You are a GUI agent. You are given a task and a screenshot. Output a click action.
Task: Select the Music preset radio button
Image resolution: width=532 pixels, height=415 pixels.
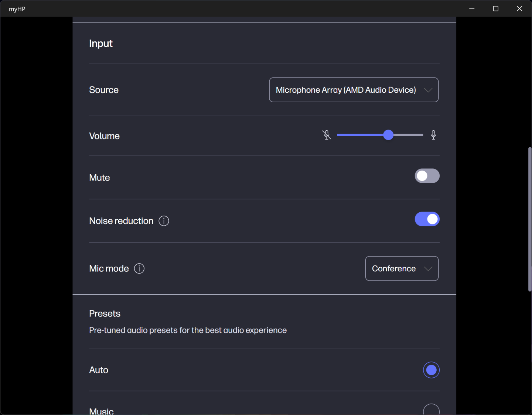(431, 411)
